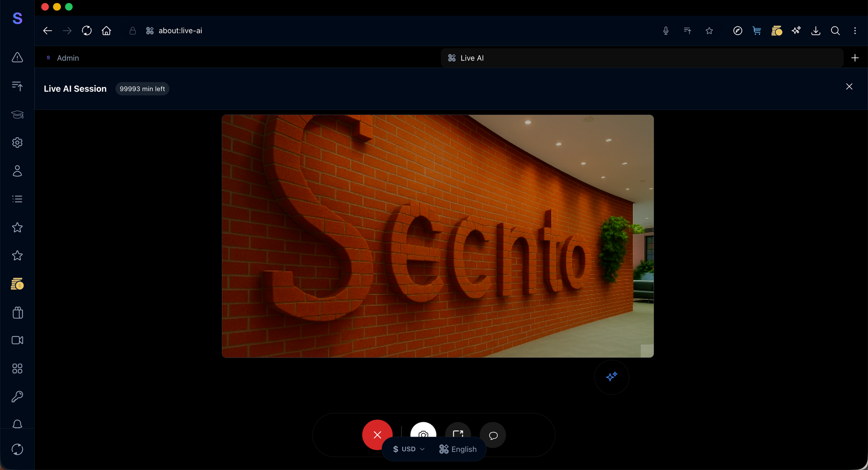End the Live AI session with red button
Screen dimensions: 868x470
[x=377, y=435]
